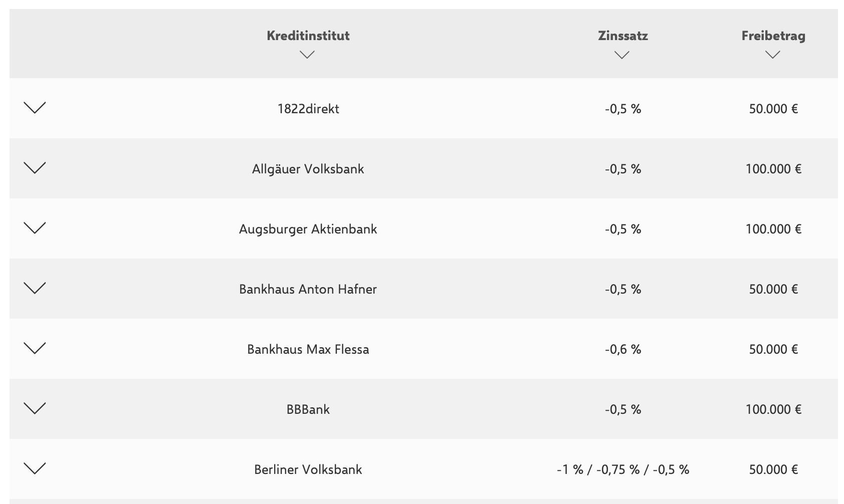This screenshot has height=504, width=844.
Task: Expand the Berliner Volksbank row
Action: pos(35,468)
